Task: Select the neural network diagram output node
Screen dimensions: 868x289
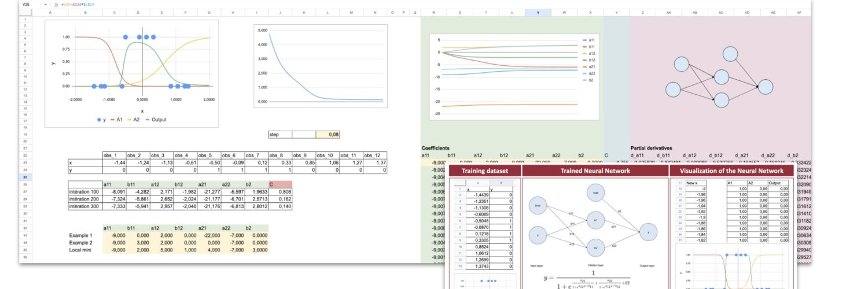Action: pyautogui.click(x=766, y=87)
